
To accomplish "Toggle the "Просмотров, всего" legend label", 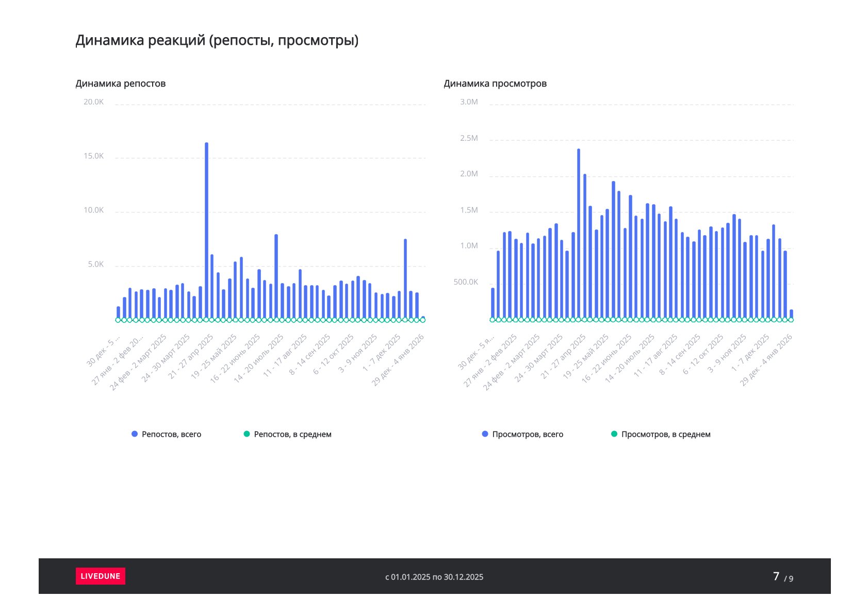I will click(527, 434).
